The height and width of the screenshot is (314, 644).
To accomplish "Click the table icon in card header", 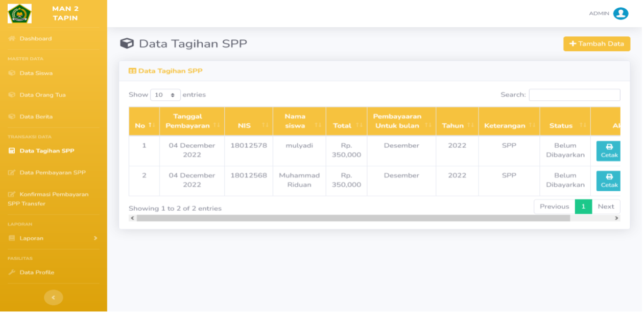I will [x=132, y=71].
